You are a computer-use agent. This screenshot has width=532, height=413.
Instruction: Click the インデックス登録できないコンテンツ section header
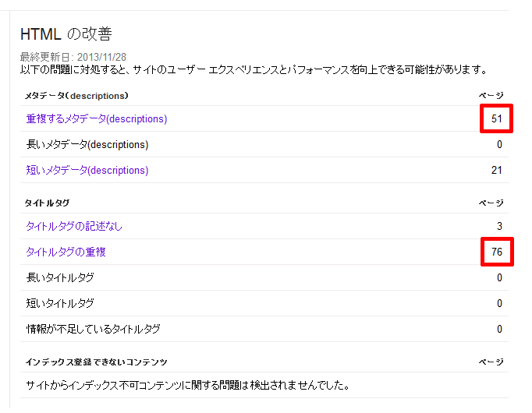pyautogui.click(x=97, y=362)
